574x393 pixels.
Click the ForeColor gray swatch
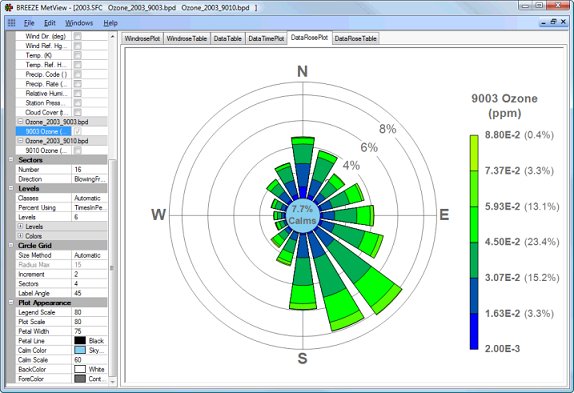point(80,379)
